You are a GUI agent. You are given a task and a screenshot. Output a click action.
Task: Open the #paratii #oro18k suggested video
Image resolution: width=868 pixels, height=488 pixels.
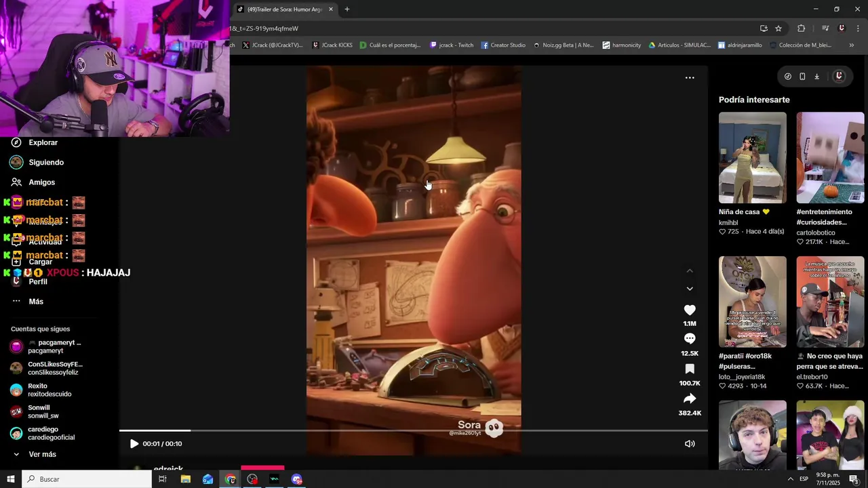coord(753,302)
